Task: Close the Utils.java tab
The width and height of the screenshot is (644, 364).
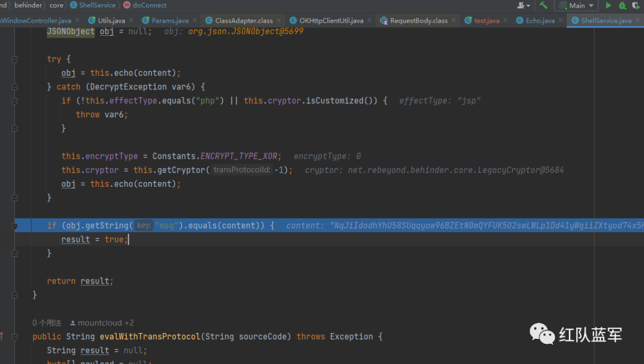Action: pos(131,20)
